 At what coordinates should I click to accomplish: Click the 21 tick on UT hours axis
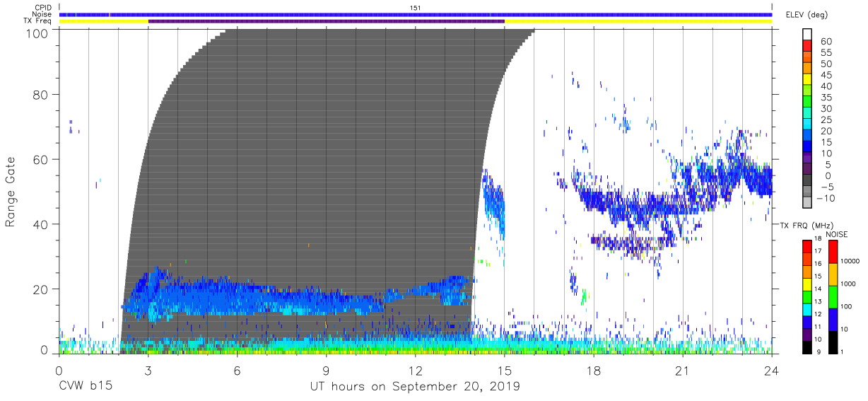pyautogui.click(x=682, y=370)
